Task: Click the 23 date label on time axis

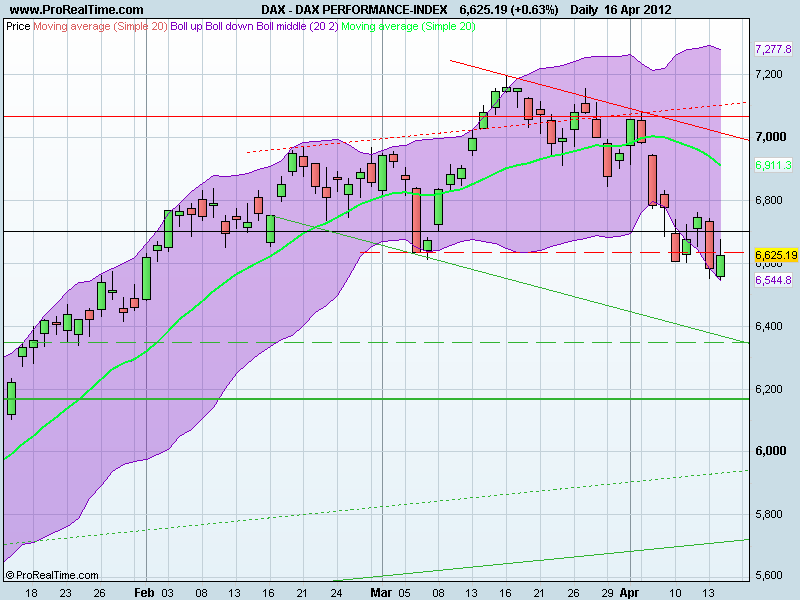Action: pyautogui.click(x=65, y=593)
